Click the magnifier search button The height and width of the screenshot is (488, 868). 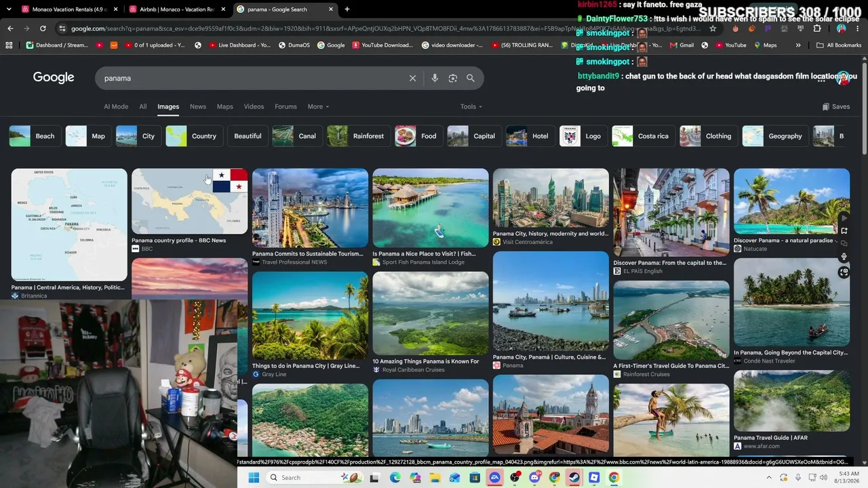[471, 78]
